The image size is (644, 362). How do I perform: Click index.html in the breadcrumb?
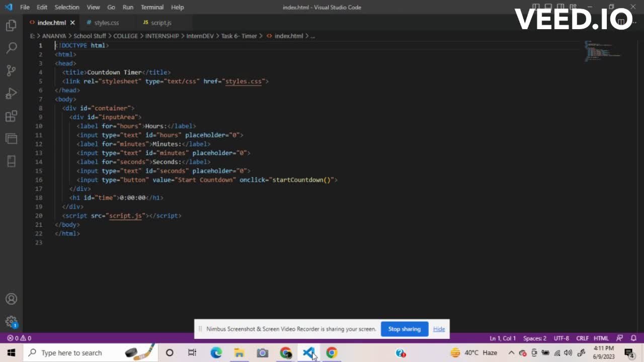pos(288,36)
